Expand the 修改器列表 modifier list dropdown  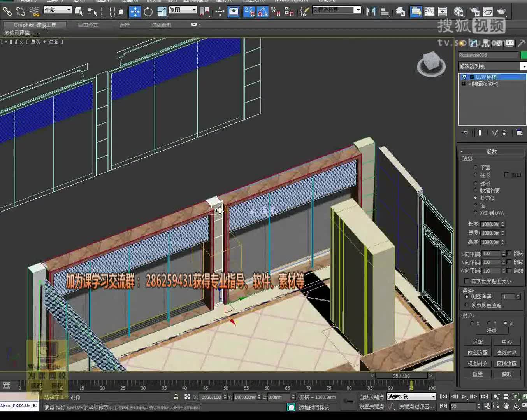[x=492, y=66]
